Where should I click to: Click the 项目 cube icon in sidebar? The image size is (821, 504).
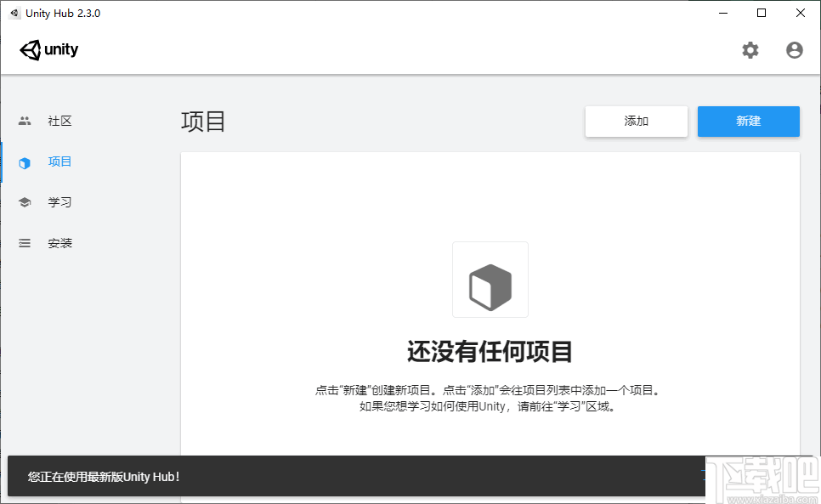[25, 163]
